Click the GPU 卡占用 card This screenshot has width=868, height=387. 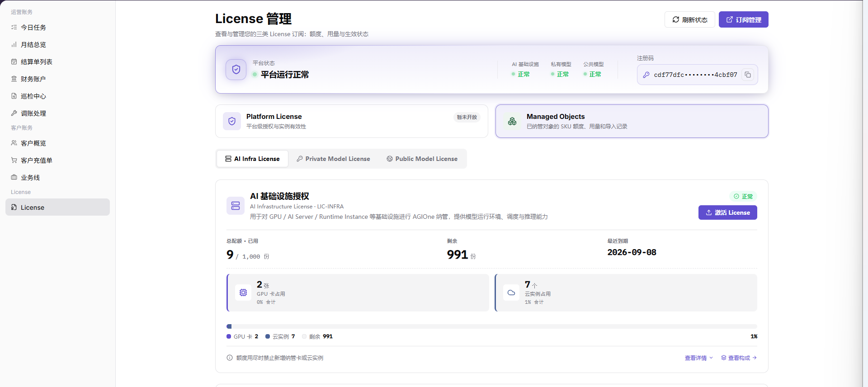358,293
